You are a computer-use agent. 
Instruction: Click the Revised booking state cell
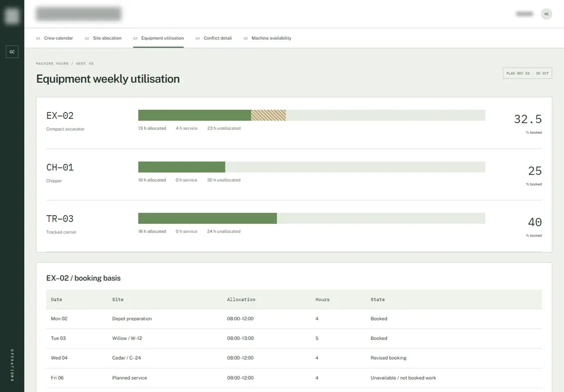coord(388,358)
